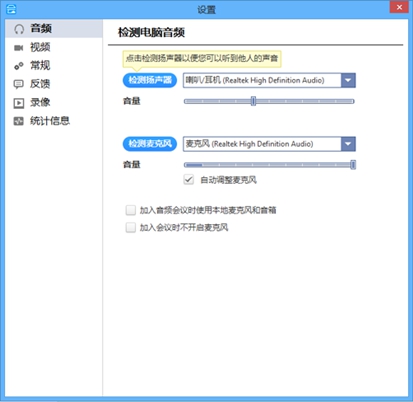The height and width of the screenshot is (402, 413).
Task: Click the 检测麦克风 button
Action: pyautogui.click(x=150, y=144)
